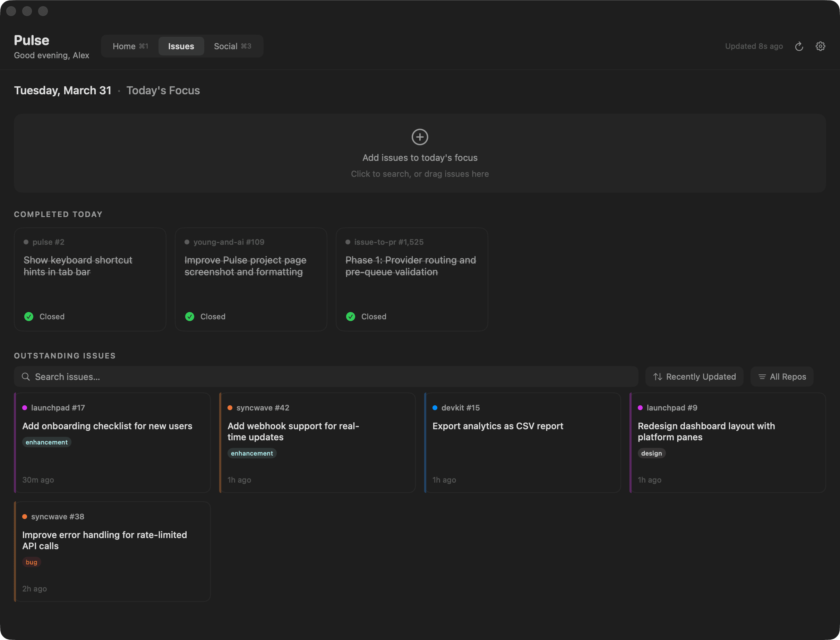Image resolution: width=840 pixels, height=640 pixels.
Task: Click the 'Updated 8s ago' status text
Action: pyautogui.click(x=754, y=46)
